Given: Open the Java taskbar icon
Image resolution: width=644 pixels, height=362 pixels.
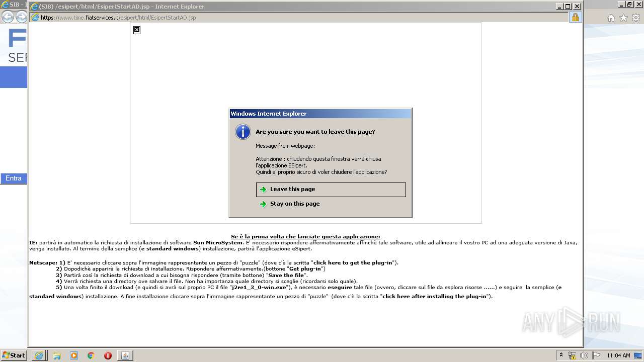Looking at the screenshot, I should coord(125,355).
